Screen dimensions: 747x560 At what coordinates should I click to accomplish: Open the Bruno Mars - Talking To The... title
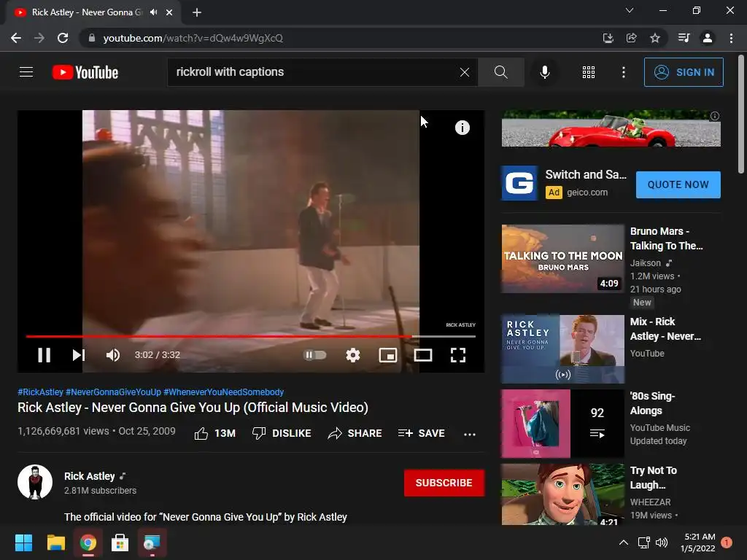point(666,238)
